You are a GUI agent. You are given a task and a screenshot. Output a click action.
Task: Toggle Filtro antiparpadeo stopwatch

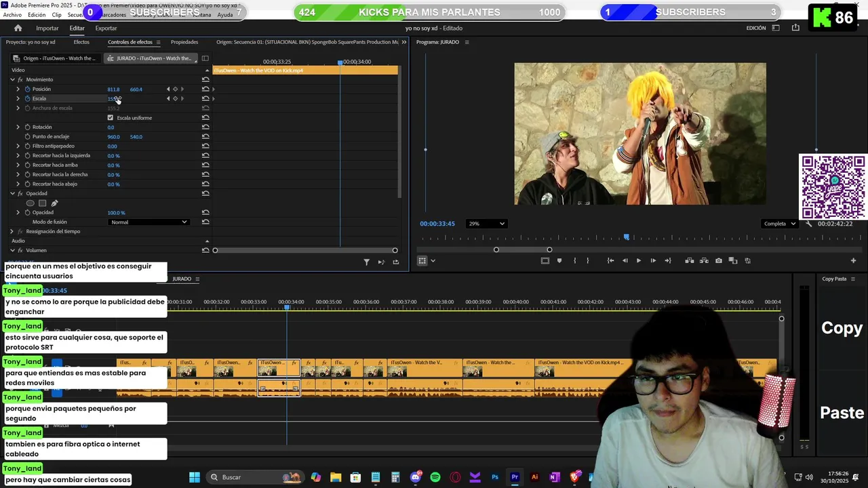click(x=28, y=146)
